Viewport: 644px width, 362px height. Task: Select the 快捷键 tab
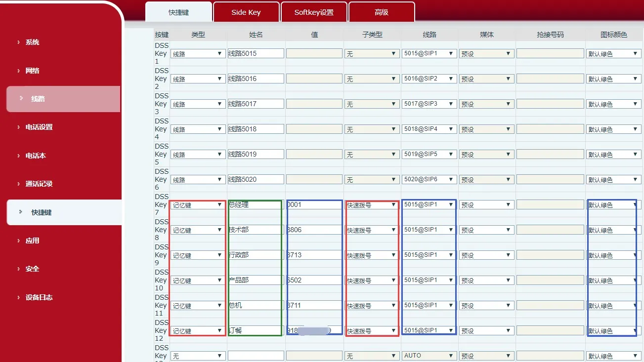178,12
